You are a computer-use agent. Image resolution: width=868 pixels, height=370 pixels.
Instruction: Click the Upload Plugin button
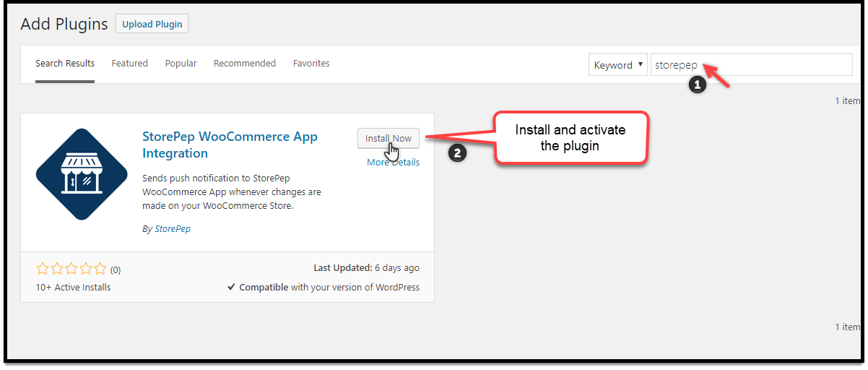(152, 24)
